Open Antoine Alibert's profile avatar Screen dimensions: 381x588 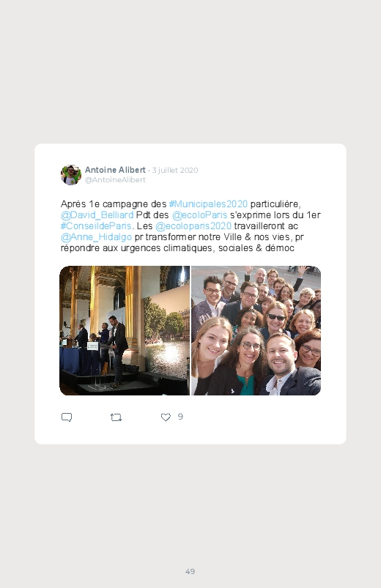[x=71, y=175]
